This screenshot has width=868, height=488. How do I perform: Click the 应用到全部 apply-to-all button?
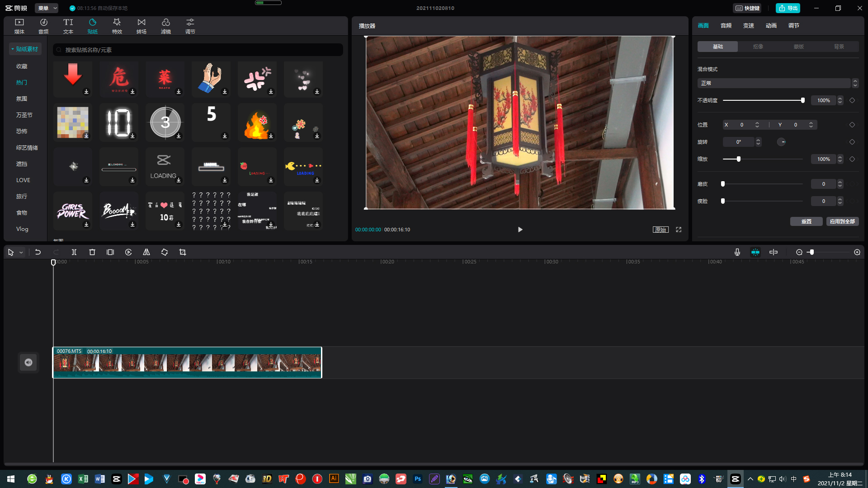(843, 221)
